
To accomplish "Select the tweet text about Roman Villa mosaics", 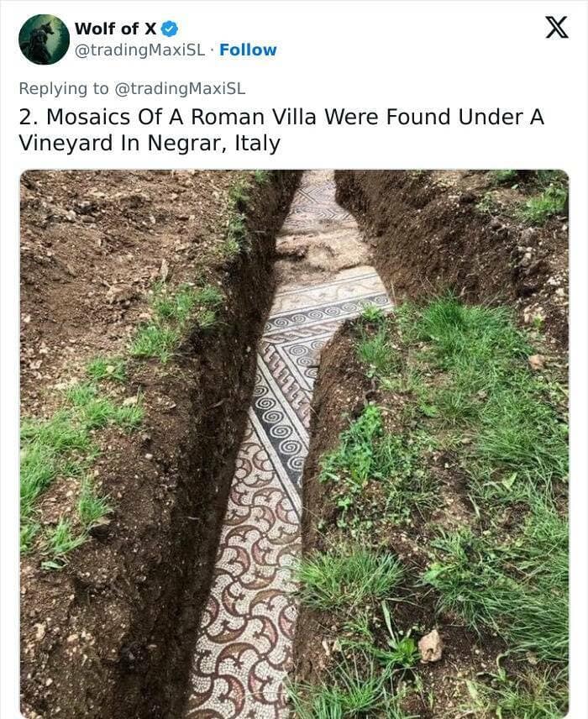I will pos(281,129).
